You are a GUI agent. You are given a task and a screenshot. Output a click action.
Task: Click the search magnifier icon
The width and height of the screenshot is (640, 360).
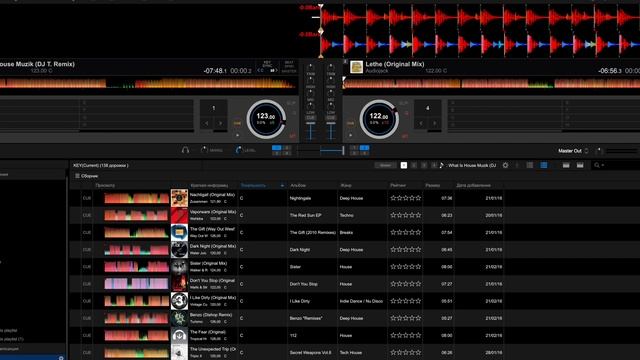click(x=597, y=165)
